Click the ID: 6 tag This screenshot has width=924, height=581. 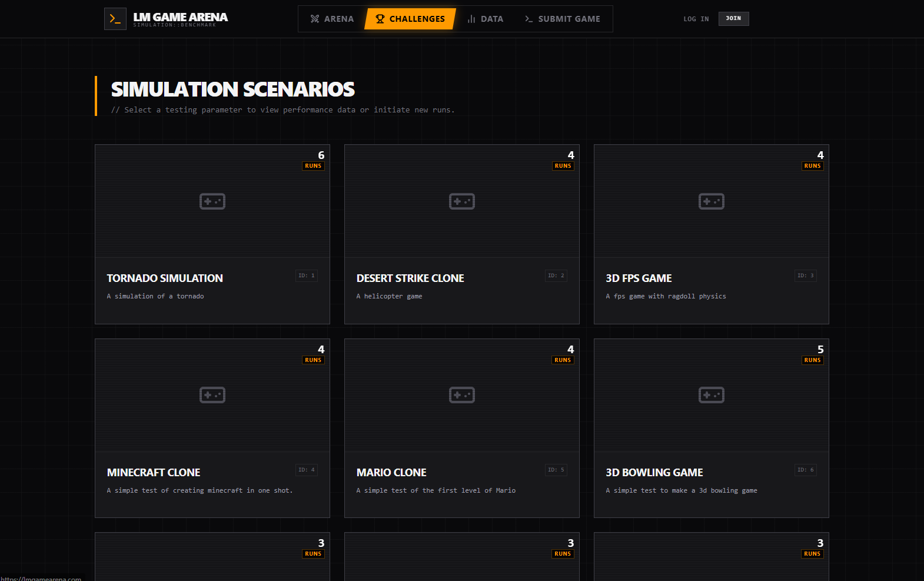[806, 470]
